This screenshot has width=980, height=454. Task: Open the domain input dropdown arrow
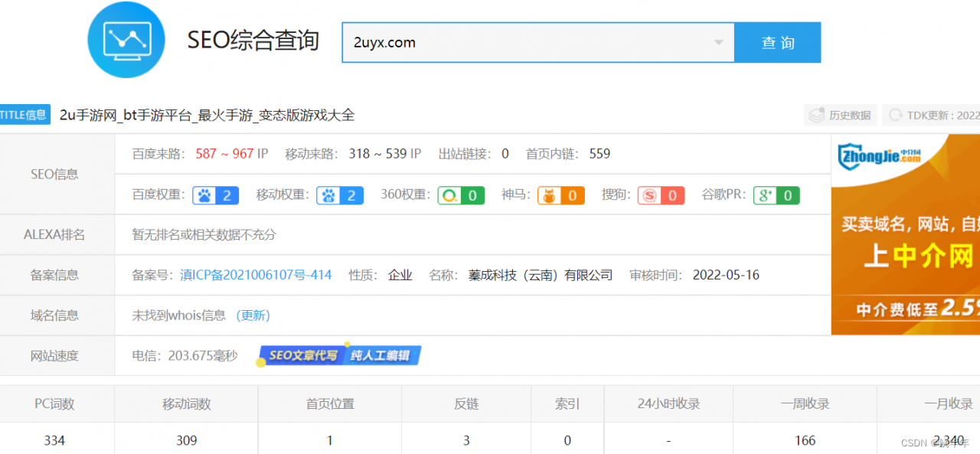[718, 42]
